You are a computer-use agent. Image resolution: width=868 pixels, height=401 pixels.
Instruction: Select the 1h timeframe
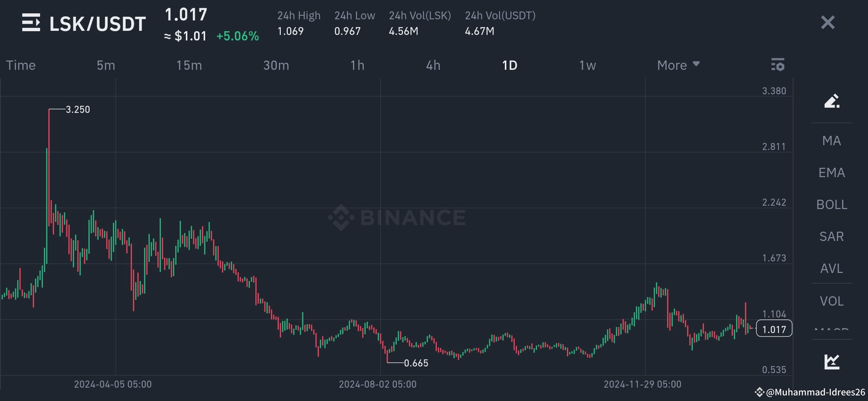click(357, 65)
